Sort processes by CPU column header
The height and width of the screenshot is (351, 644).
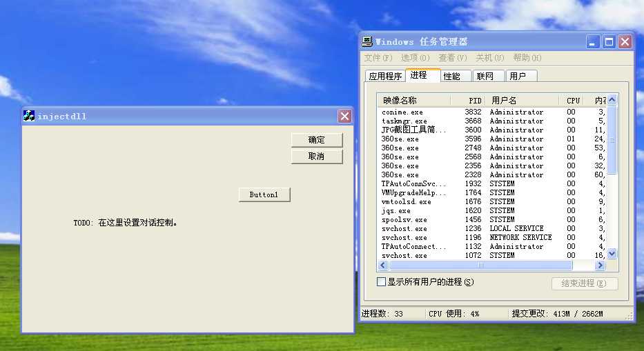572,101
